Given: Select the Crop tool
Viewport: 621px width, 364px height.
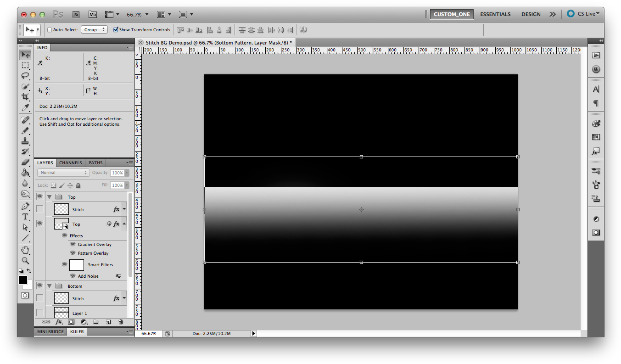Looking at the screenshot, I should pyautogui.click(x=25, y=96).
